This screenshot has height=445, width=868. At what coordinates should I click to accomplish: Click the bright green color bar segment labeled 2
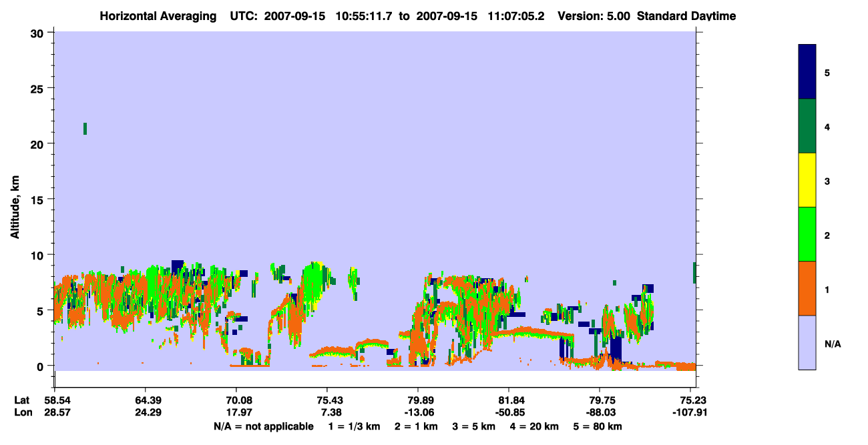point(807,234)
